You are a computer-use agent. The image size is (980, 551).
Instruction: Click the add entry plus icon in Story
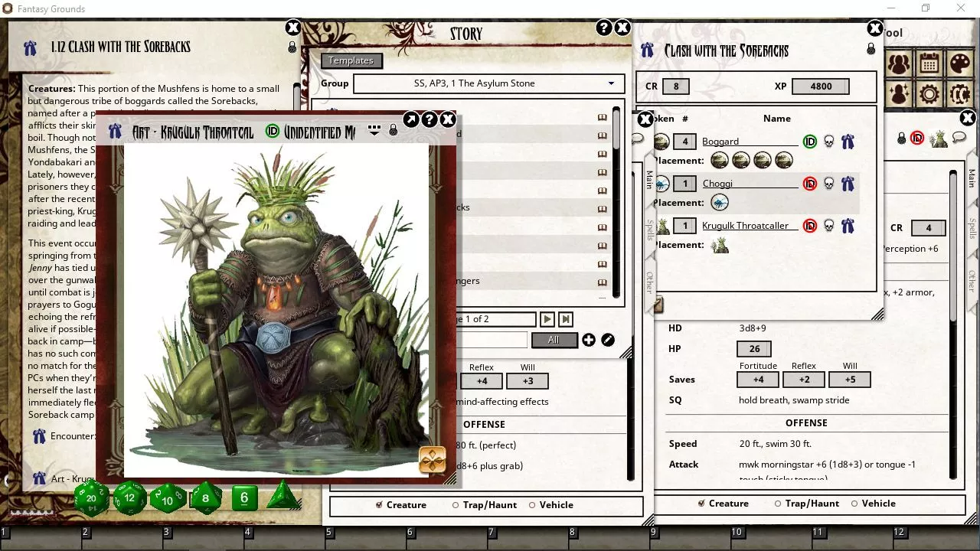point(588,340)
